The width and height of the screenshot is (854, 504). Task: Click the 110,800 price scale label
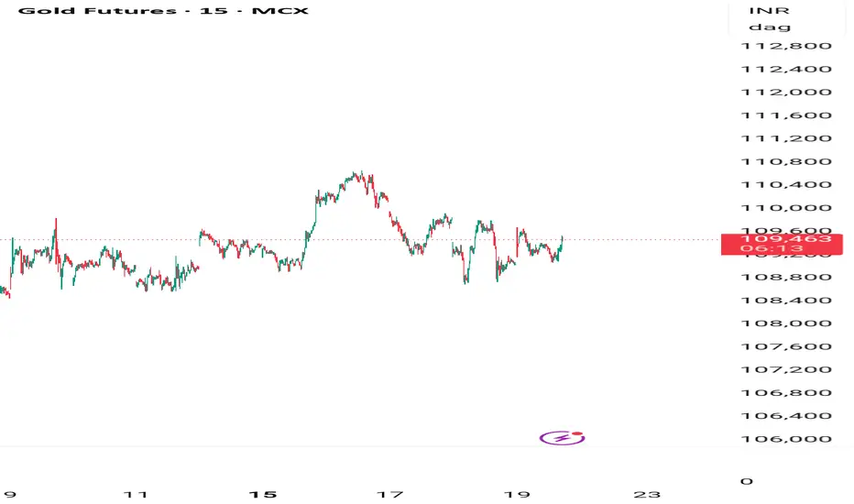(x=789, y=161)
